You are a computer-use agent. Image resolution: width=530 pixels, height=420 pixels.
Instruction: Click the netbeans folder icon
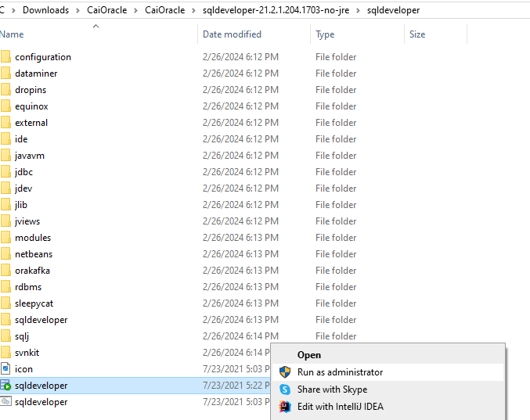(x=5, y=254)
